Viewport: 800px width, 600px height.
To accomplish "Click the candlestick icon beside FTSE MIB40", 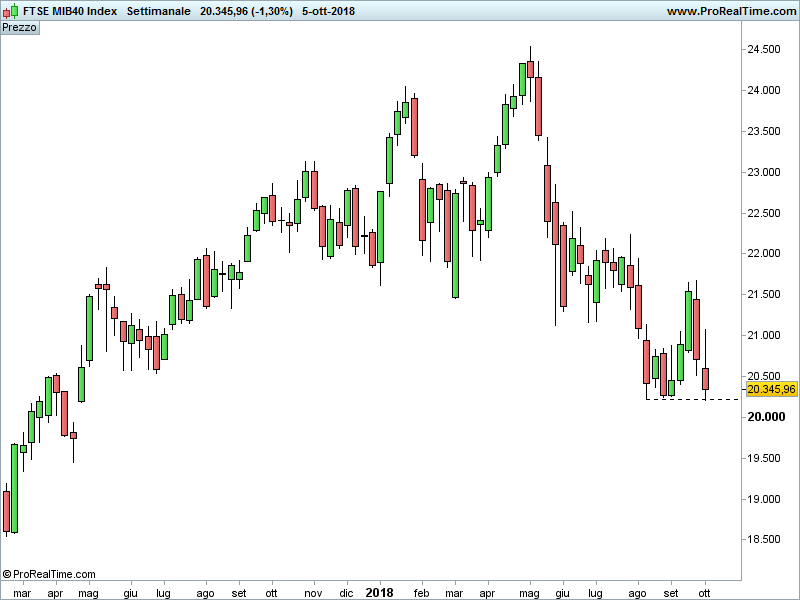I will (x=11, y=11).
